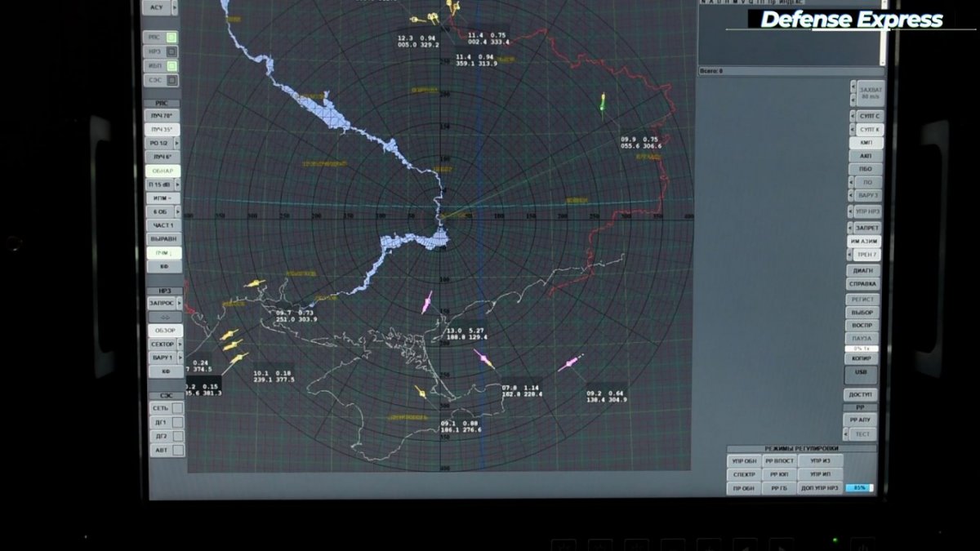Check the ДГ1 checkbox

(177, 422)
